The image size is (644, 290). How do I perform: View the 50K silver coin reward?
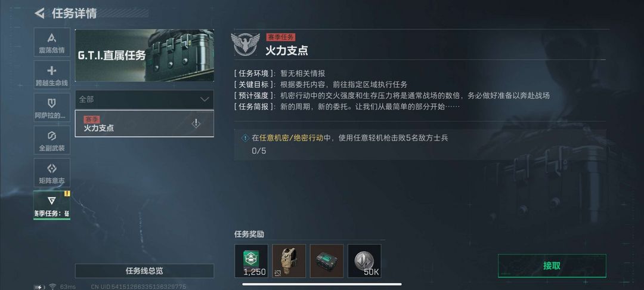click(365, 261)
